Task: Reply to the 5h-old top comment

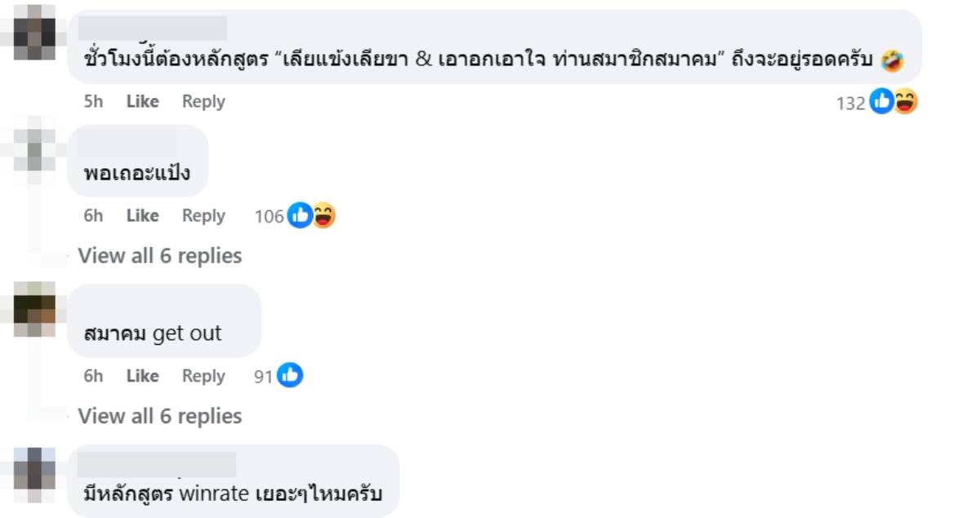Action: [x=203, y=102]
